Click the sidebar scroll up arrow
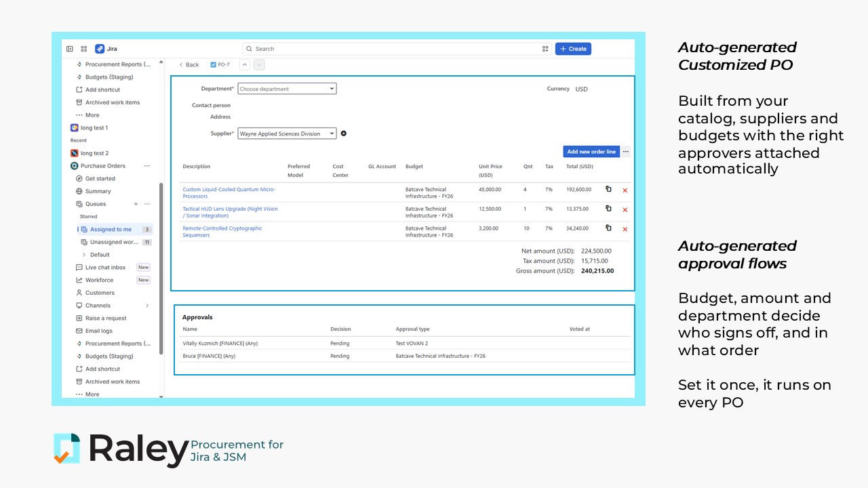Viewport: 868px width, 488px height. coord(161,62)
